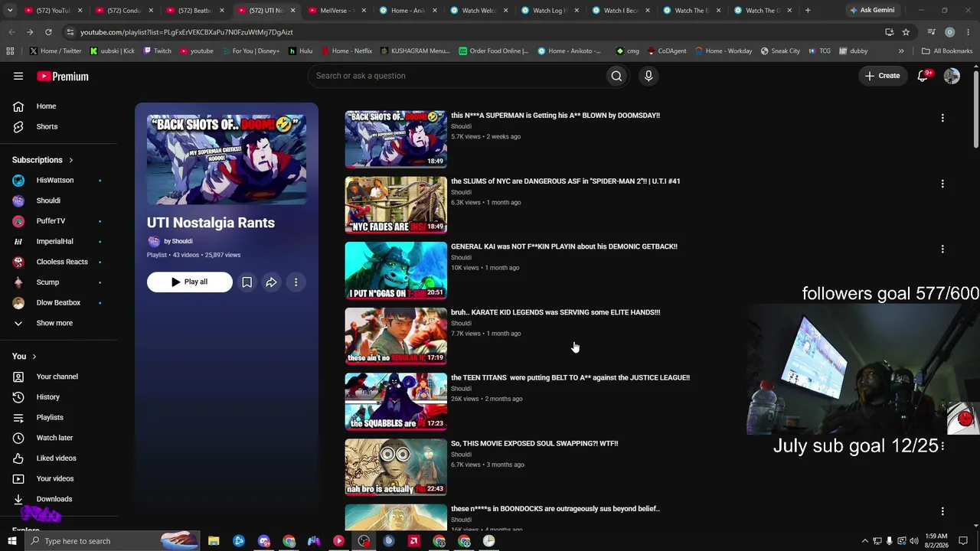Click the Windows taskbar search box
Screen dimensions: 980x551
pos(113,541)
